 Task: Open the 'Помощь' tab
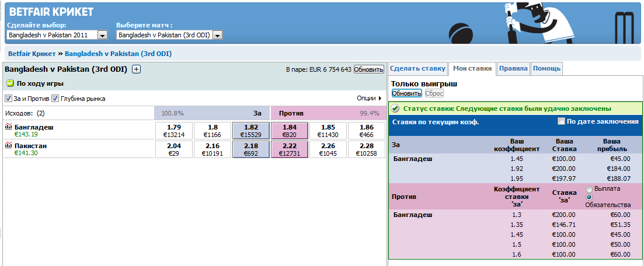pyautogui.click(x=546, y=69)
